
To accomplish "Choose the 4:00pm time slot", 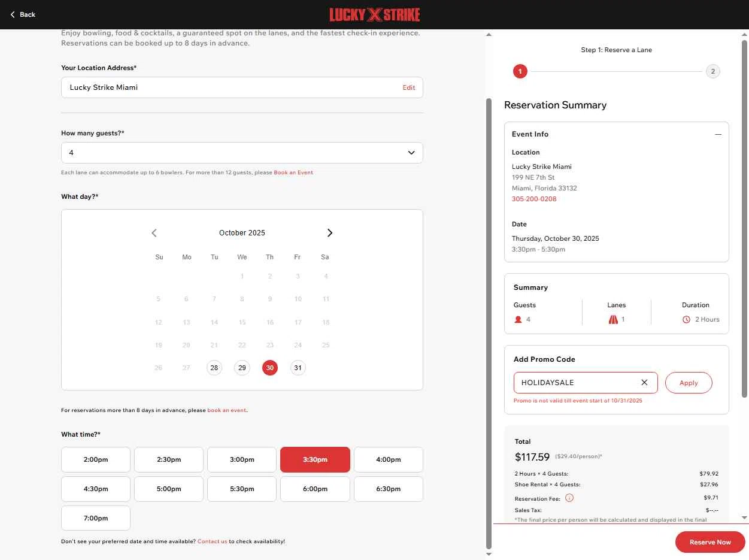I will click(x=389, y=459).
